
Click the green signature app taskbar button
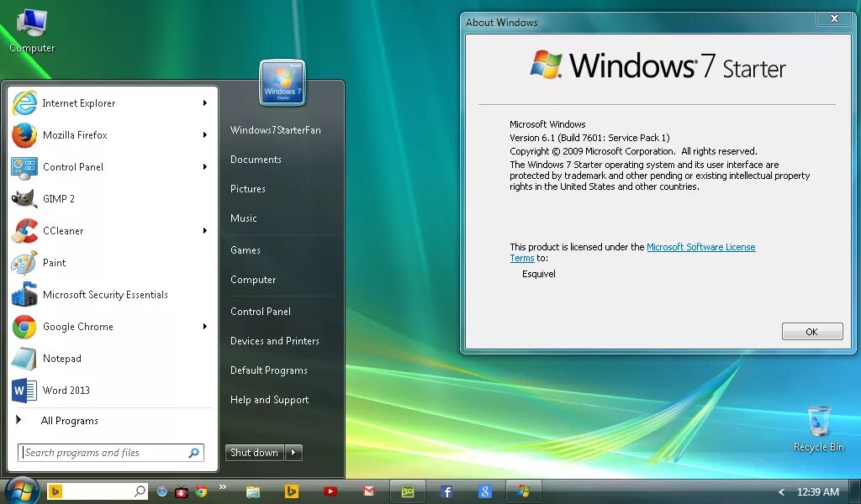408,492
